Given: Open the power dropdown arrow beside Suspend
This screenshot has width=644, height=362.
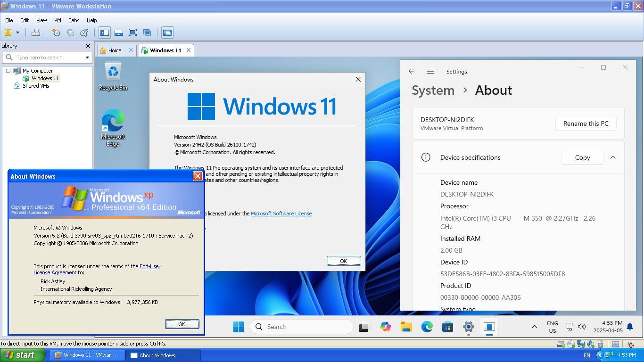Looking at the screenshot, I should (18, 33).
